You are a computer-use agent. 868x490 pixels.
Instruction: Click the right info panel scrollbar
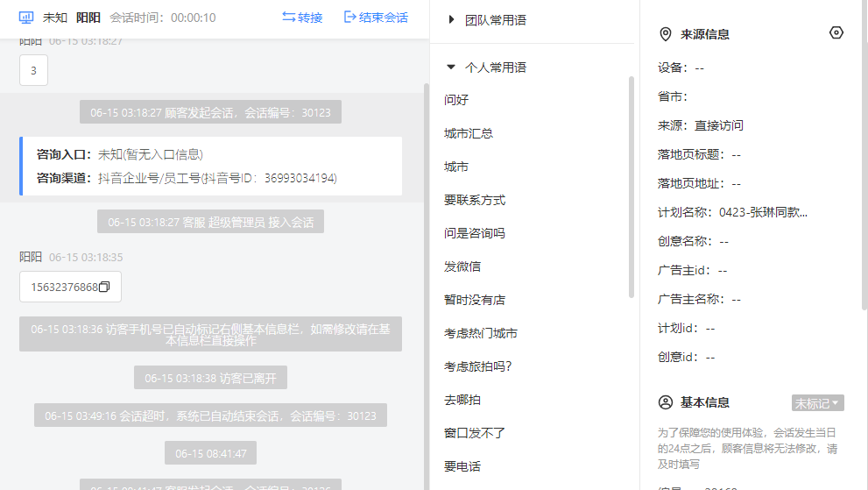point(864,155)
